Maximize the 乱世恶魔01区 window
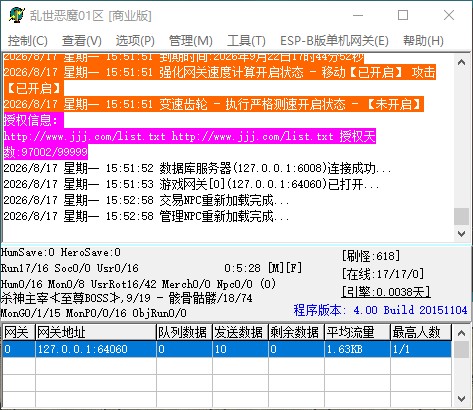 click(x=403, y=15)
